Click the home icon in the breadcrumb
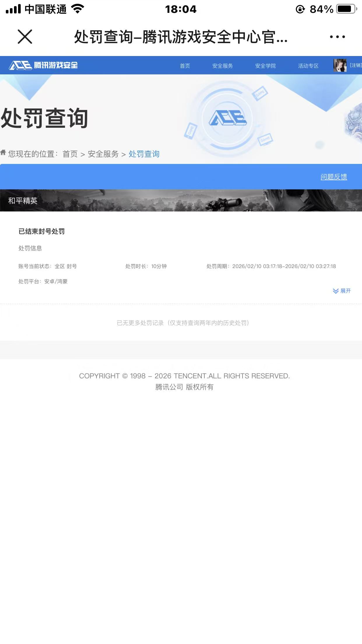362x644 pixels. tap(3, 153)
